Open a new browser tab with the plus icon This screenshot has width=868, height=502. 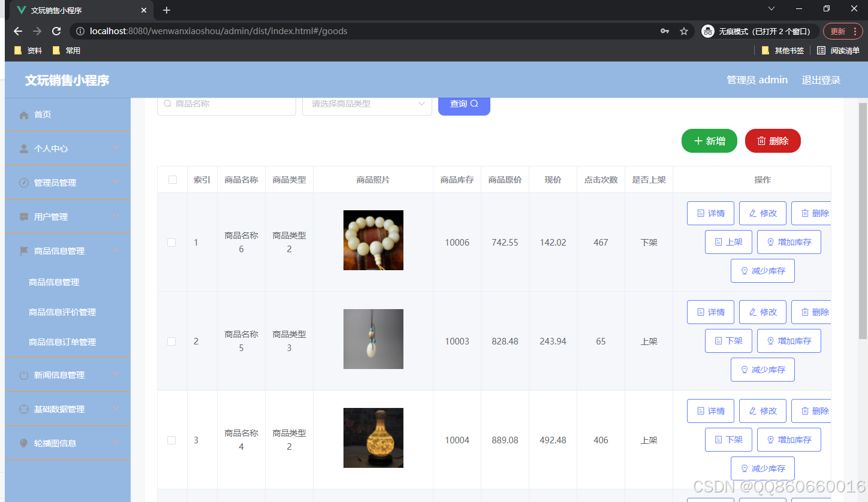(167, 10)
